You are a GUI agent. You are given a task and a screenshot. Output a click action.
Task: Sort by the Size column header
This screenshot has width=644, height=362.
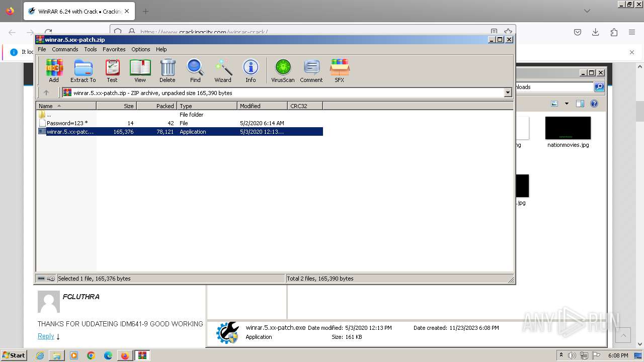(116, 106)
